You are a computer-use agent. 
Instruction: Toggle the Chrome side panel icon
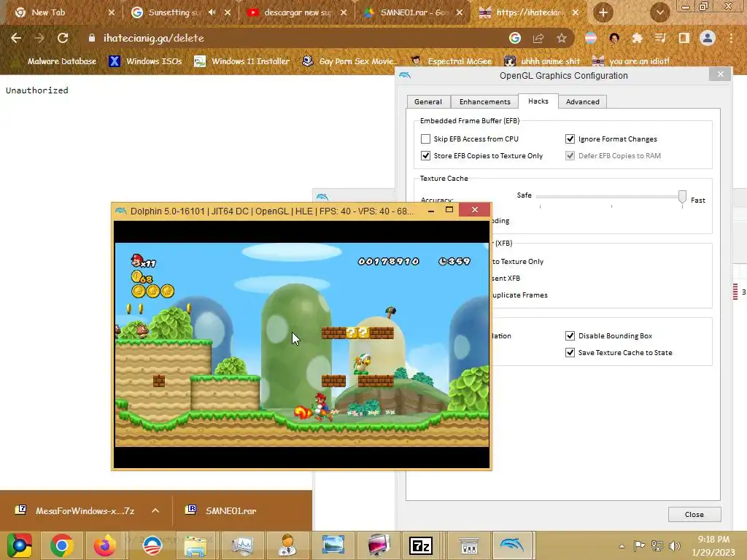[x=684, y=38]
